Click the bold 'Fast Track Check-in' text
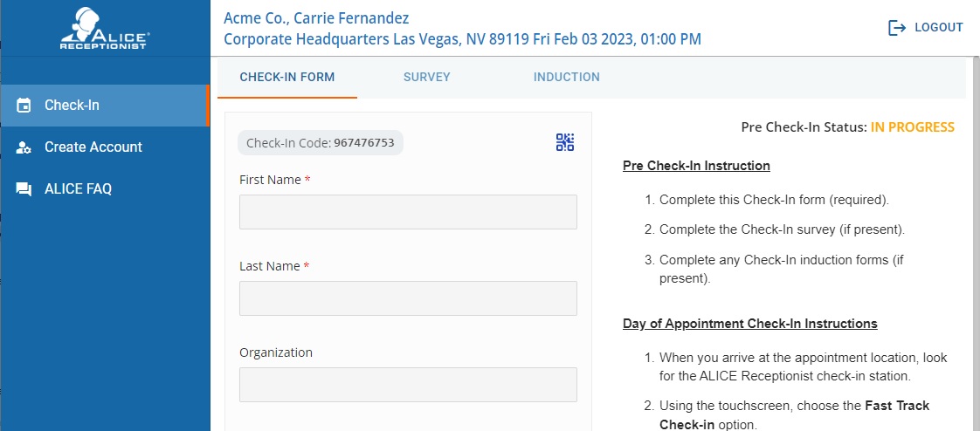The image size is (980, 431). pyautogui.click(x=794, y=415)
